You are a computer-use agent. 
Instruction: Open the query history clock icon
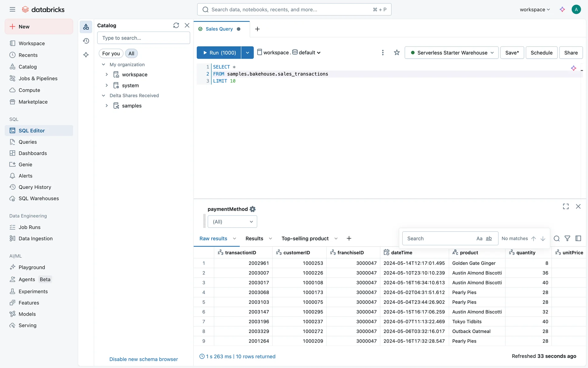pos(86,41)
